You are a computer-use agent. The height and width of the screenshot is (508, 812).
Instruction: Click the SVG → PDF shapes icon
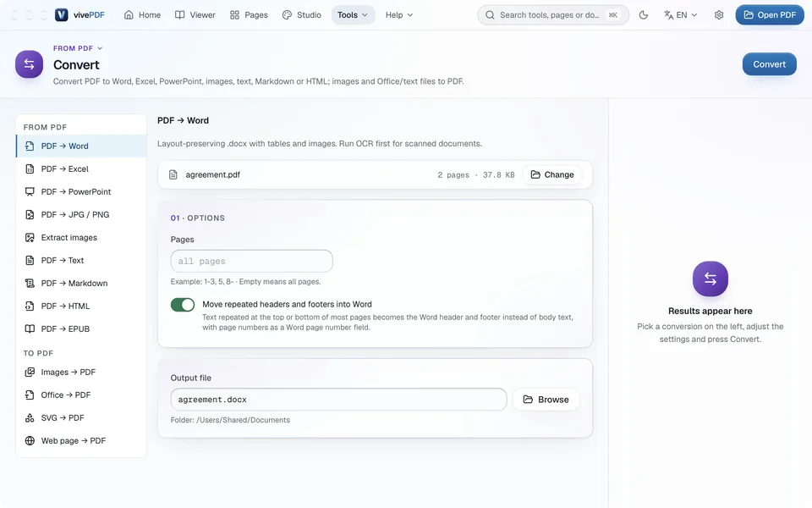[x=30, y=417]
